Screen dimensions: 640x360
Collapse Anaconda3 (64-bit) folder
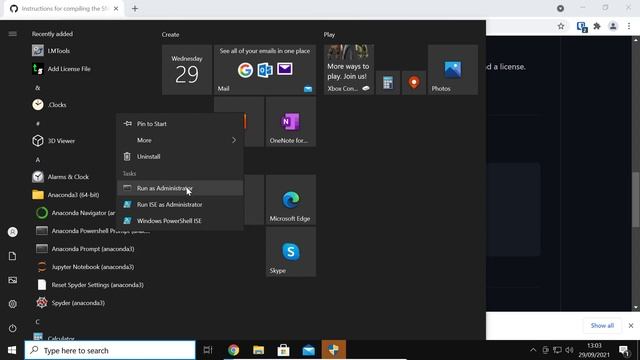pyautogui.click(x=73, y=195)
